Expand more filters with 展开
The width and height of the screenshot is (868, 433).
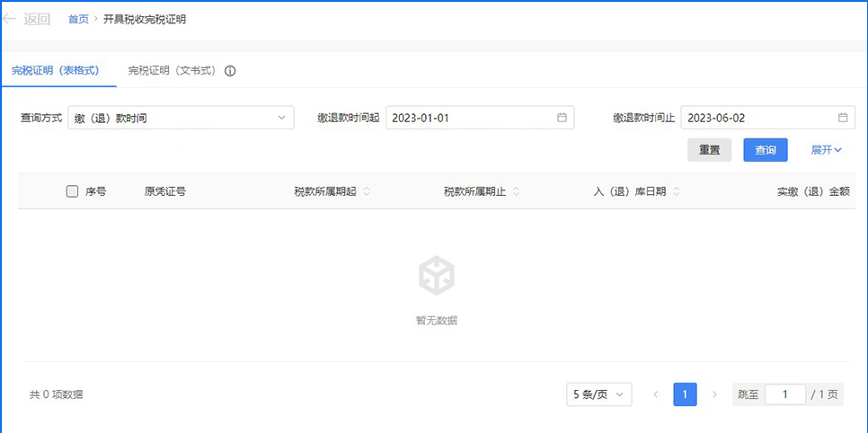[826, 150]
